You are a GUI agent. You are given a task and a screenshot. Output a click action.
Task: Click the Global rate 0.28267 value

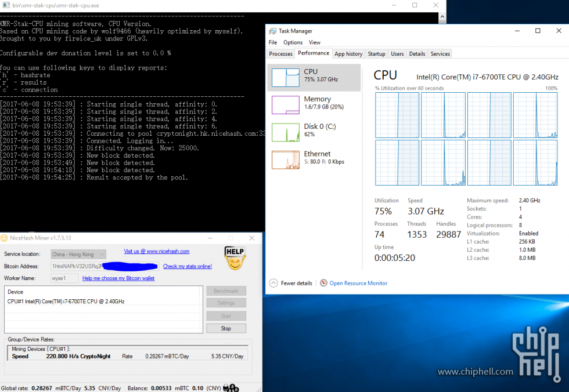(42, 388)
